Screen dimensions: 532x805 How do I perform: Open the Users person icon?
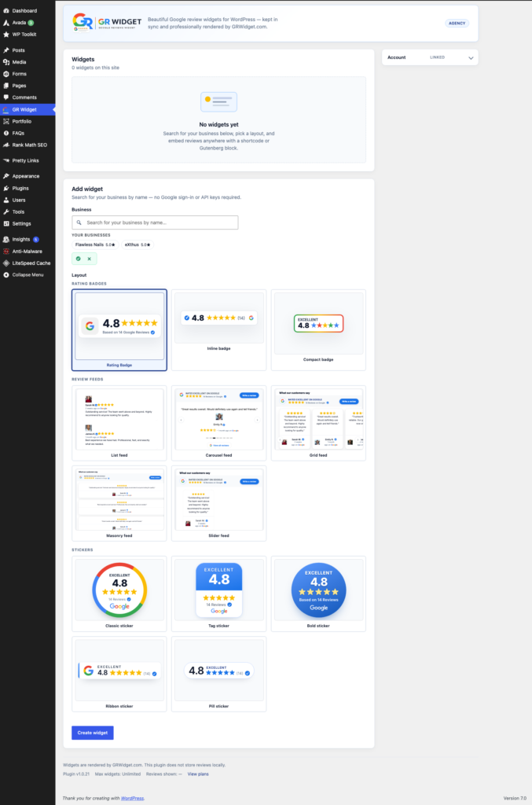pos(6,200)
